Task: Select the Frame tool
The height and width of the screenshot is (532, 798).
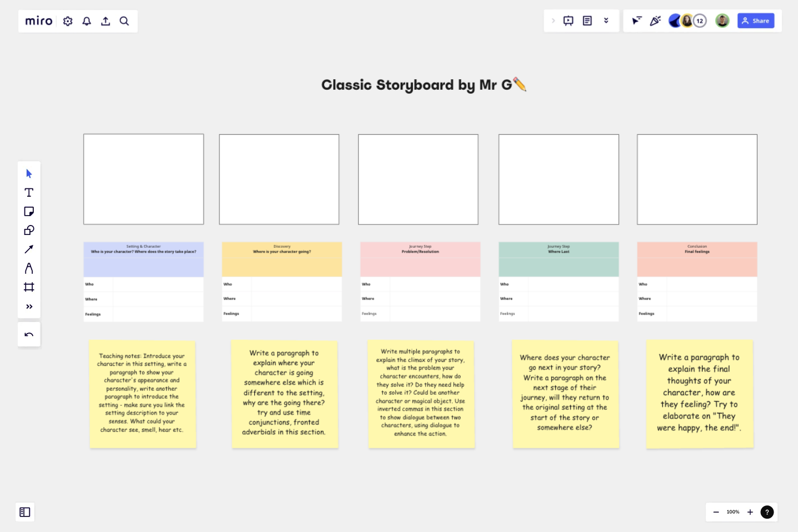Action: click(29, 287)
